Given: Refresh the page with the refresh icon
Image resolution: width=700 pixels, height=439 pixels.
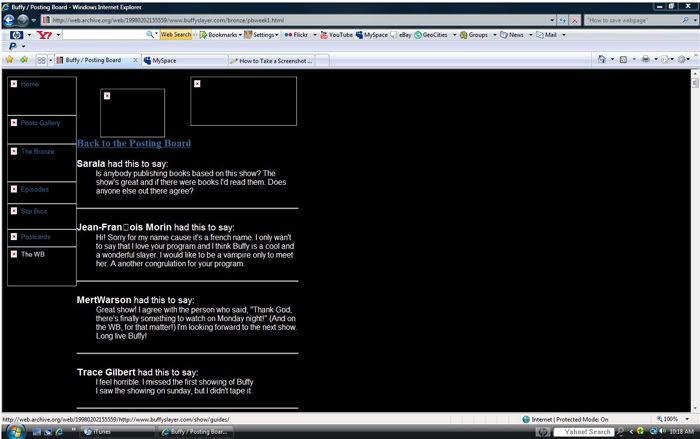Looking at the screenshot, I should (562, 20).
